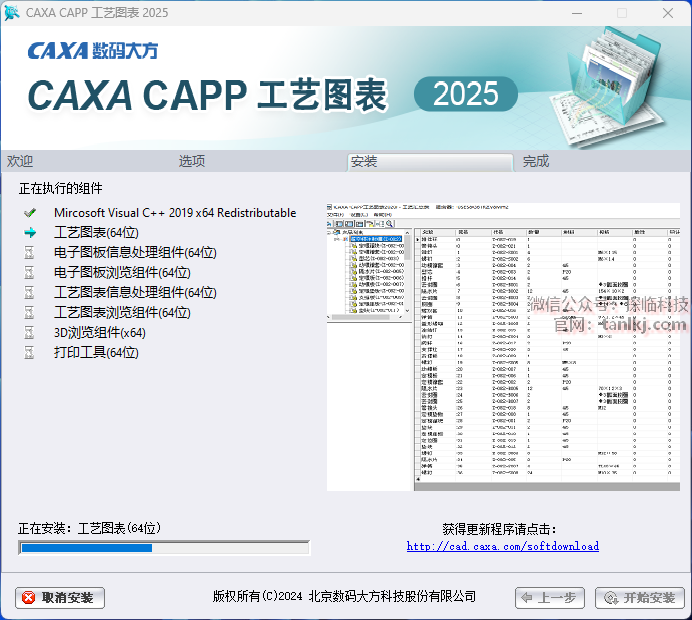Screen dimensions: 692x620
Task: Click the hourglass icon beside 工艺图表信息处理组件(64位)
Action: tap(30, 293)
